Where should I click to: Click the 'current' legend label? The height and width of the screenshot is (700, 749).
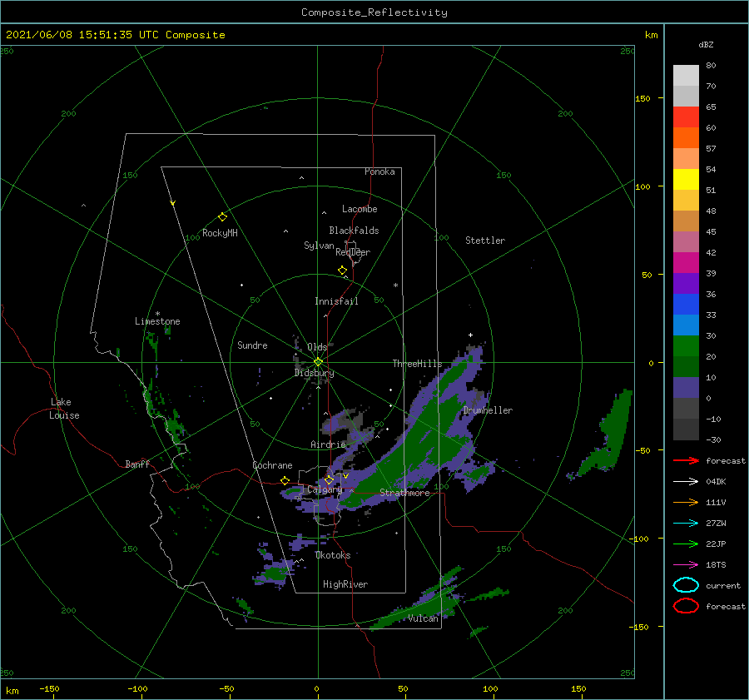[x=723, y=585]
